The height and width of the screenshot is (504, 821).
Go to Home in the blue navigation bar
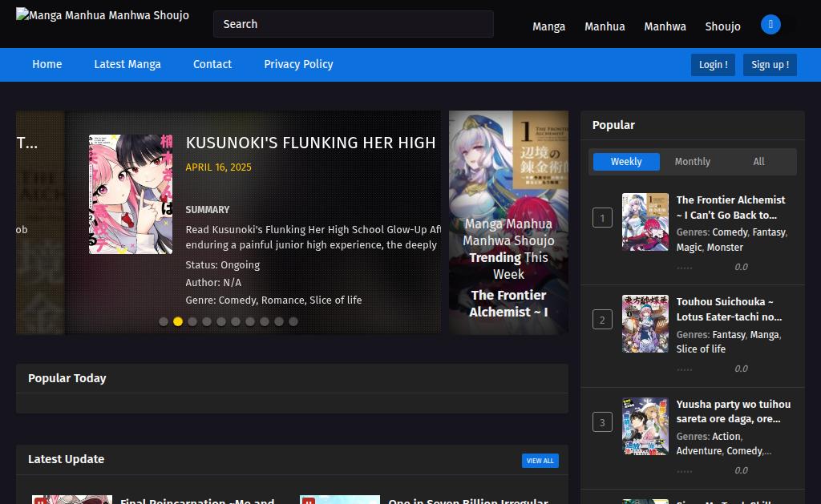point(47,64)
